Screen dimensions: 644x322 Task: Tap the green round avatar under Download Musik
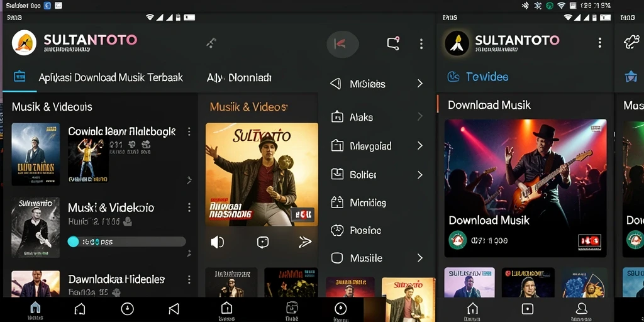click(458, 240)
